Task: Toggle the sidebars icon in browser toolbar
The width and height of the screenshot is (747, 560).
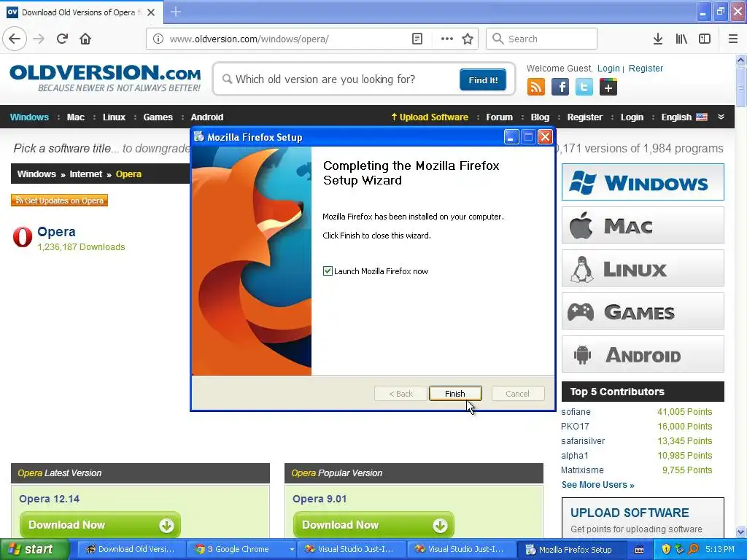Action: (705, 39)
